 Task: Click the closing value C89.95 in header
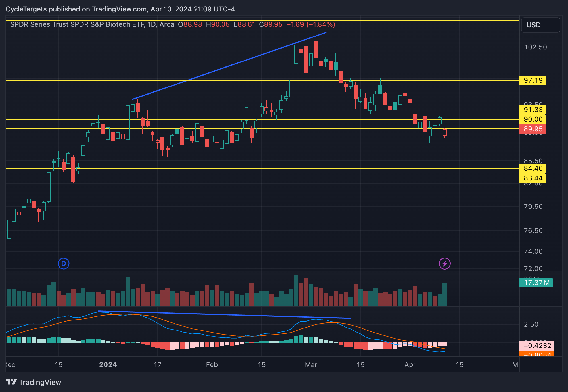click(x=271, y=24)
